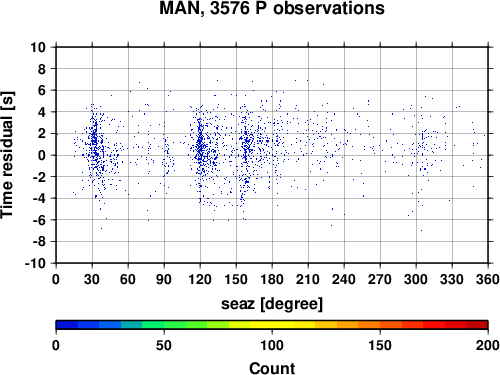Click the 'Count' colorbar label
The height and width of the screenshot is (375, 500).
pyautogui.click(x=272, y=368)
